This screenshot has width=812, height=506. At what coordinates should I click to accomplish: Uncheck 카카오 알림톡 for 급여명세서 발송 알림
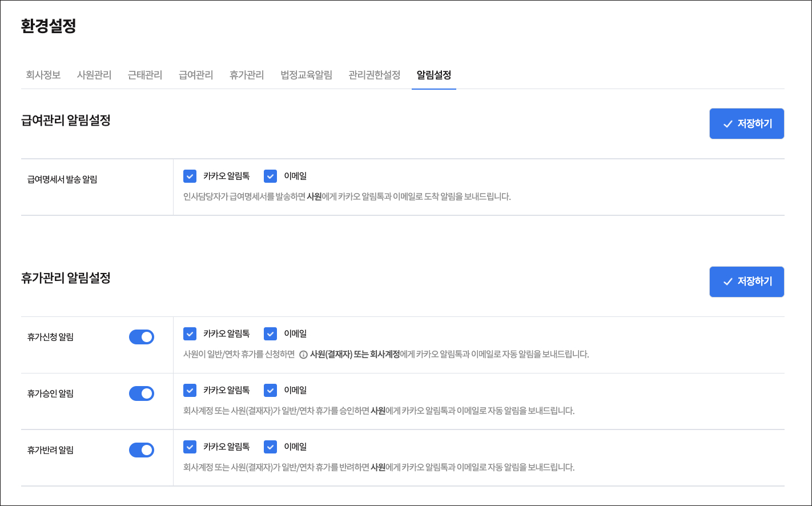point(190,176)
